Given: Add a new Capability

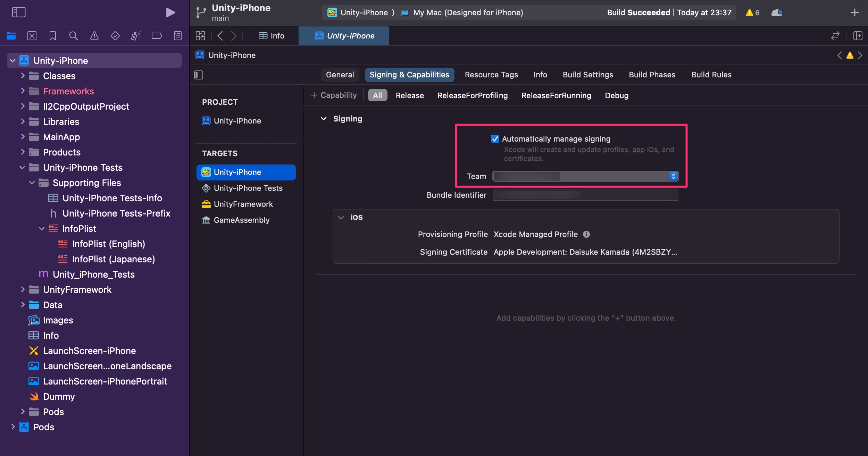Looking at the screenshot, I should [x=334, y=95].
